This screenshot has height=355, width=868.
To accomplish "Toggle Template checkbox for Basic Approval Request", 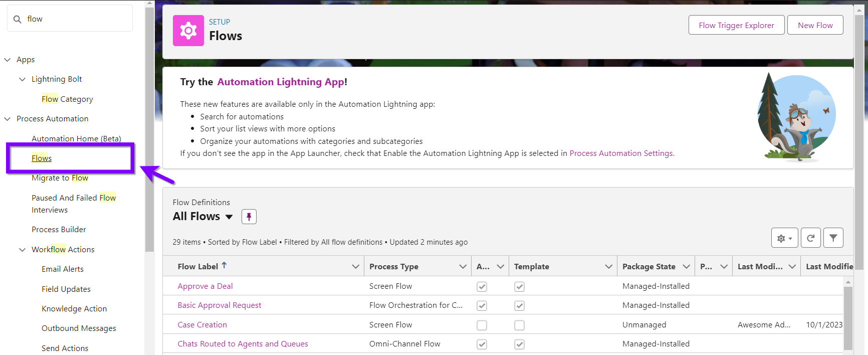I will coord(520,306).
